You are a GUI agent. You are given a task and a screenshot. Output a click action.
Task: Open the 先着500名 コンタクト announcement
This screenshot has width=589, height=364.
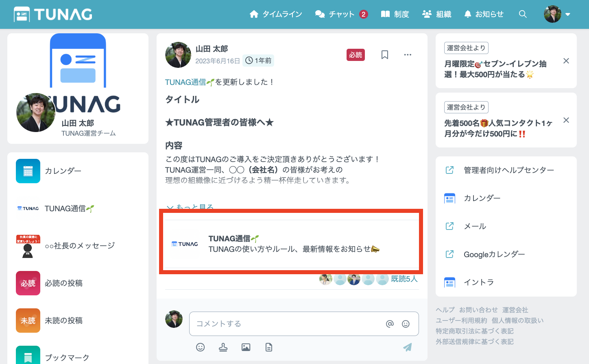point(498,128)
